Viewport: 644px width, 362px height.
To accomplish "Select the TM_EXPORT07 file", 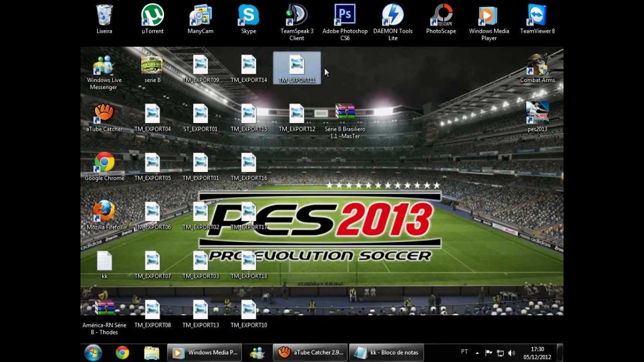I will pyautogui.click(x=152, y=265).
